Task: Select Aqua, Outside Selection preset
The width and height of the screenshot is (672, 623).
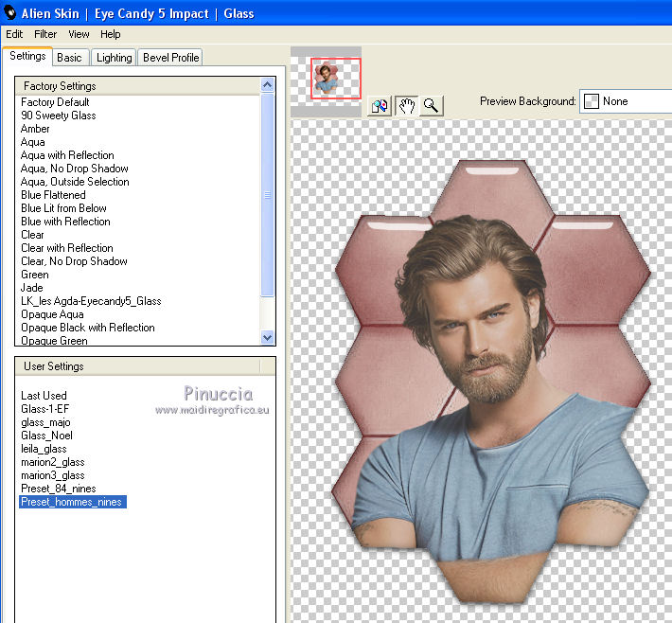Action: click(x=75, y=182)
